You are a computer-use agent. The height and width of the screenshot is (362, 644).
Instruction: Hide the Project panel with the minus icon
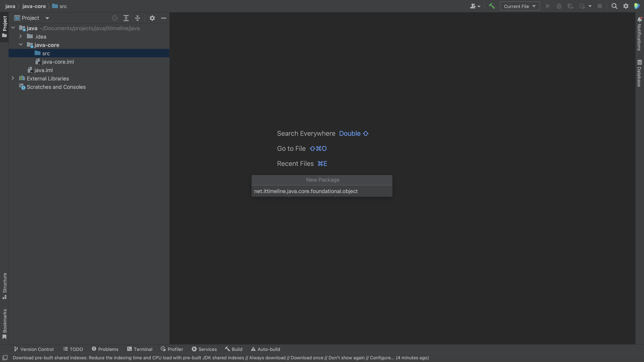[x=164, y=18]
